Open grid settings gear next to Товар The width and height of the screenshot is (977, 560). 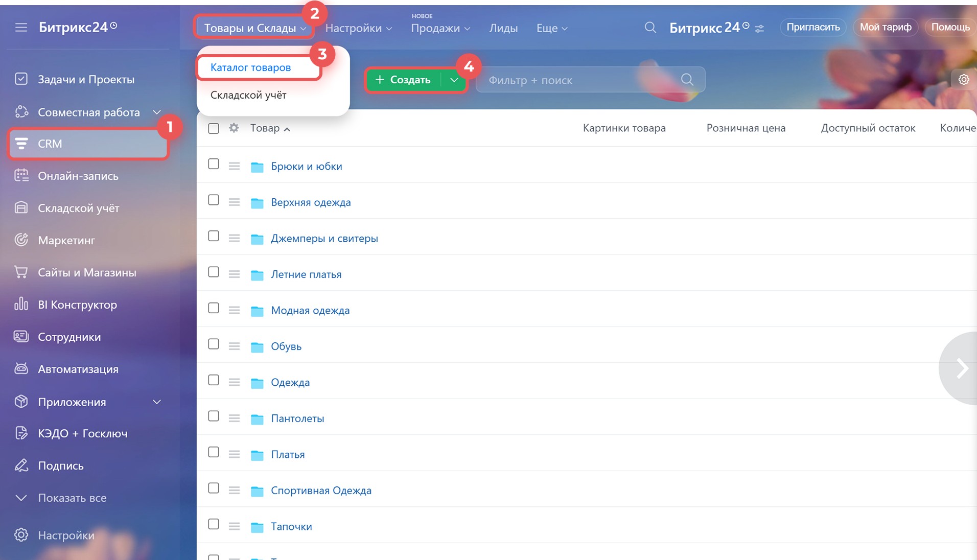click(234, 128)
